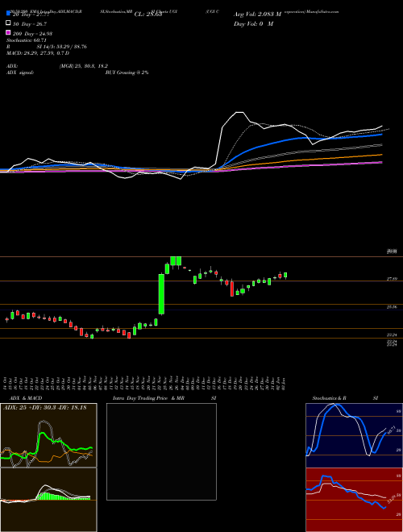
Task: Click the 'ADX: 25 +DY: 30.3 -DY: 18.18' header
Action: click(x=45, y=407)
